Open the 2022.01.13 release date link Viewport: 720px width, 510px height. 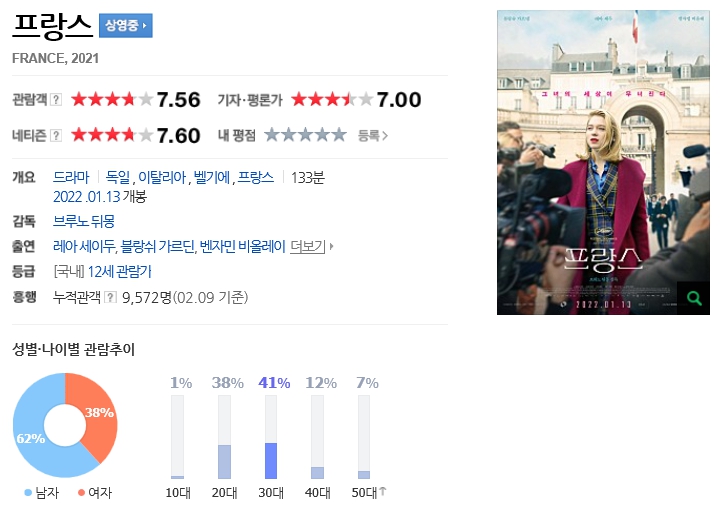pos(87,197)
